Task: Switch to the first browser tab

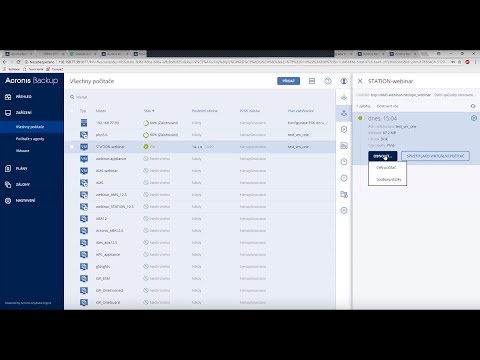Action: point(18,54)
